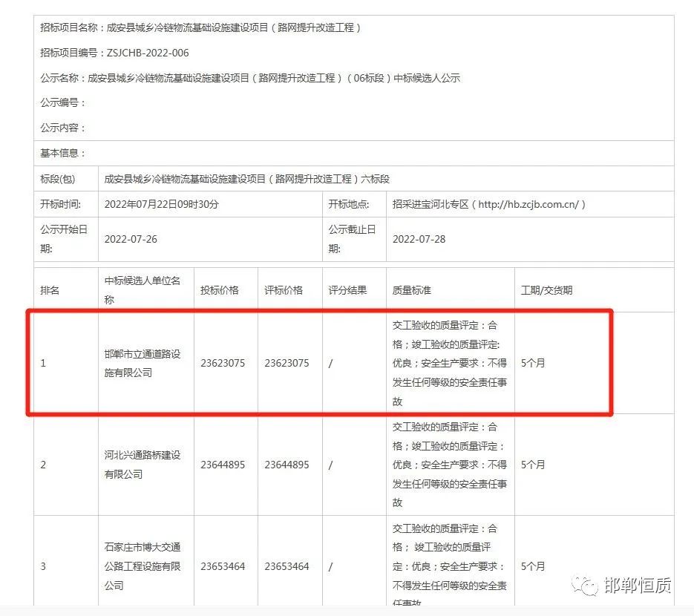Viewport: 694px width, 616px height.
Task: Click bid price 23623075 in 投标价格 column
Action: (223, 363)
